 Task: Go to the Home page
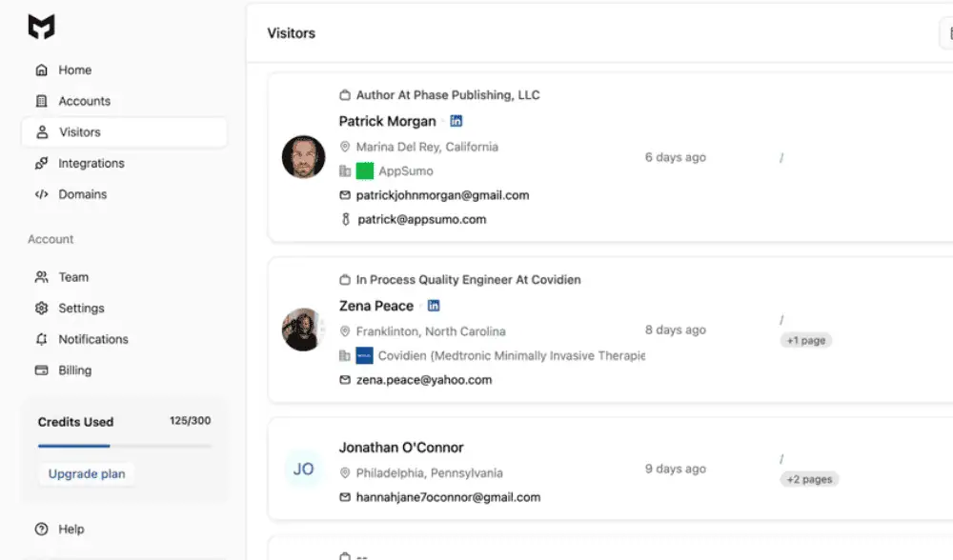point(74,70)
